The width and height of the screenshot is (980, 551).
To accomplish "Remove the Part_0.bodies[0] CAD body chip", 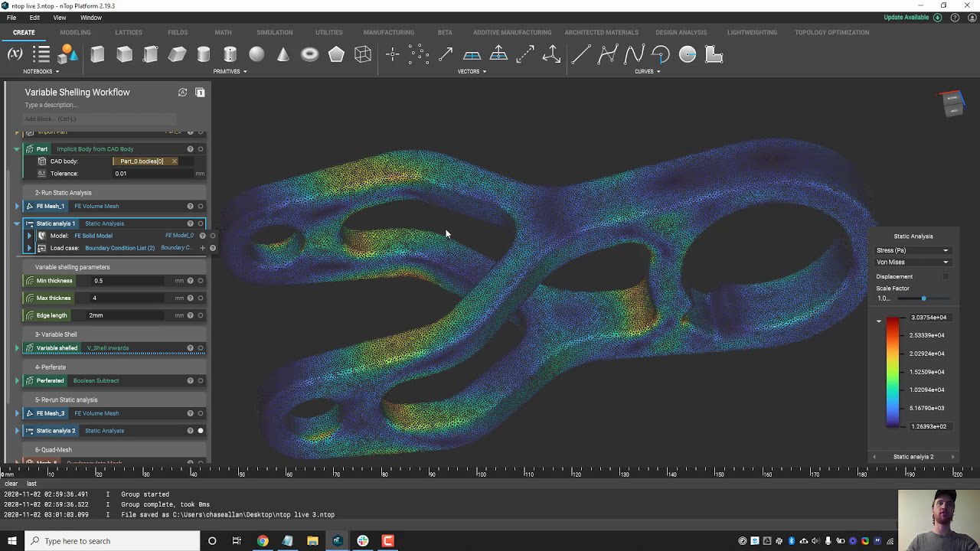I will coord(174,161).
